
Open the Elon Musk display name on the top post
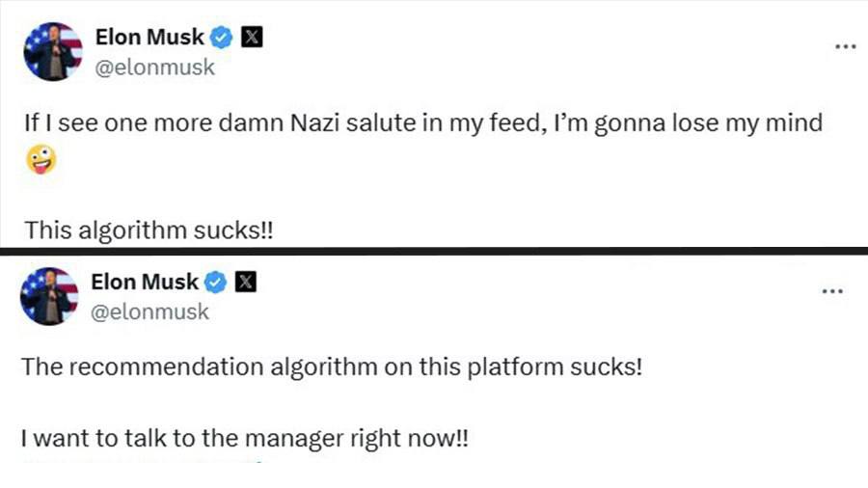pyautogui.click(x=149, y=39)
